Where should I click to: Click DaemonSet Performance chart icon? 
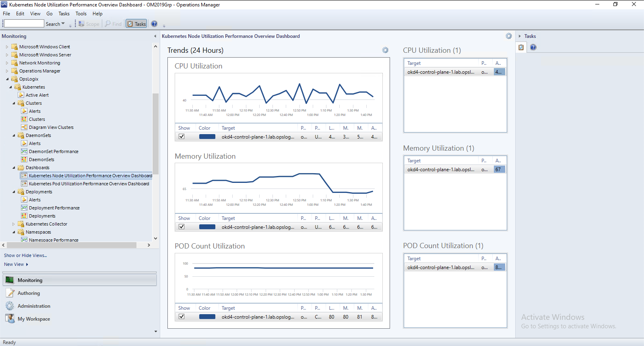tap(24, 151)
